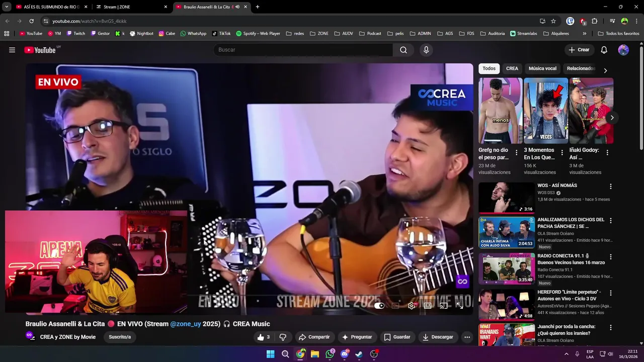Open the Windows Start button
Screen dimensions: 644x362
tap(270, 354)
